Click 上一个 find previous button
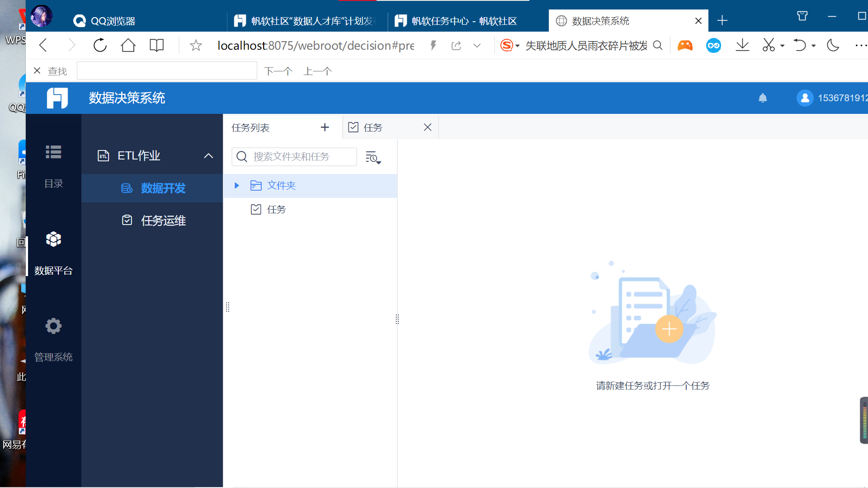Screen dimensions: 868x488 click(317, 71)
